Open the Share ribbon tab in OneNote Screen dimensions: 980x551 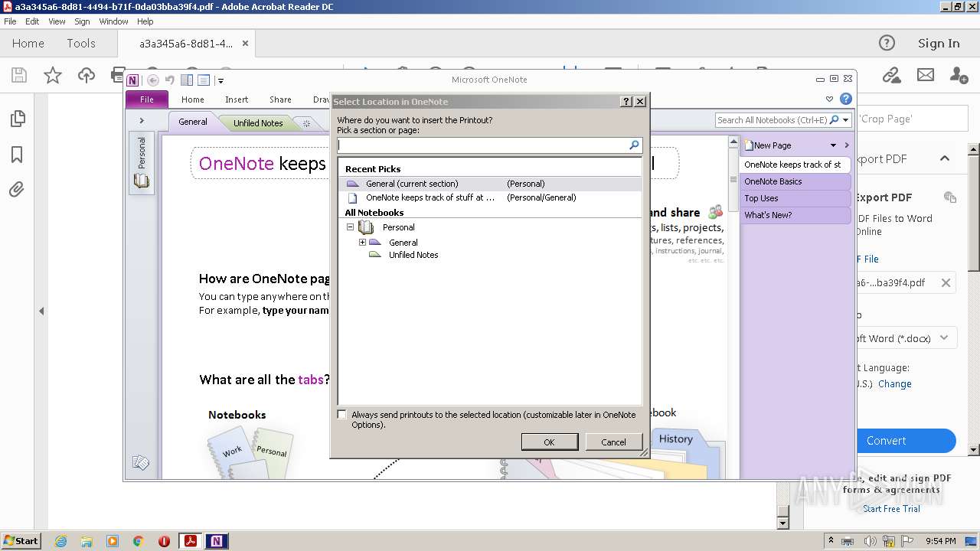[280, 99]
